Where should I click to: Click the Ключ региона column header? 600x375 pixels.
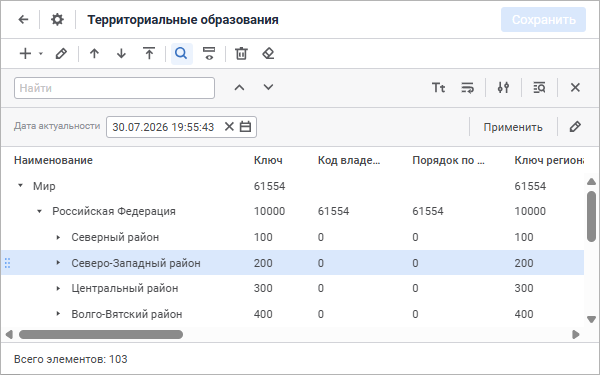coord(549,160)
